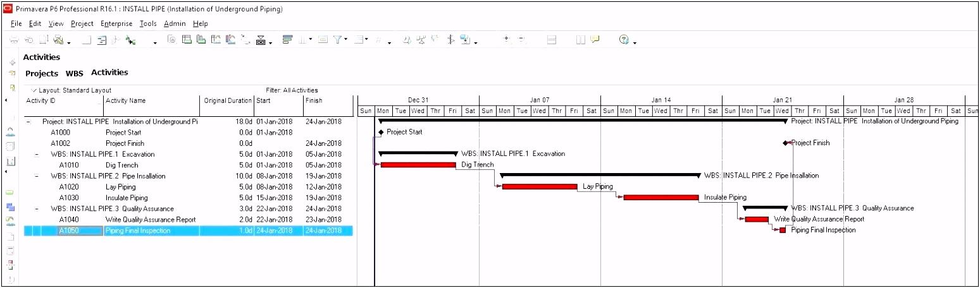Collapse the WBS: INSTALL PIPE.1 Excavation group
Screen dimensions: 980x288
click(x=37, y=154)
